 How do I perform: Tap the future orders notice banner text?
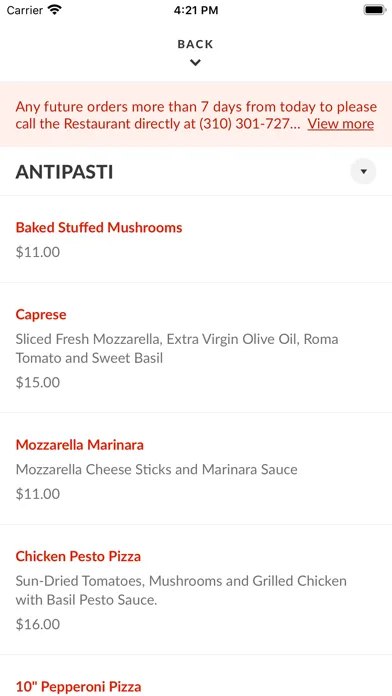(x=196, y=115)
